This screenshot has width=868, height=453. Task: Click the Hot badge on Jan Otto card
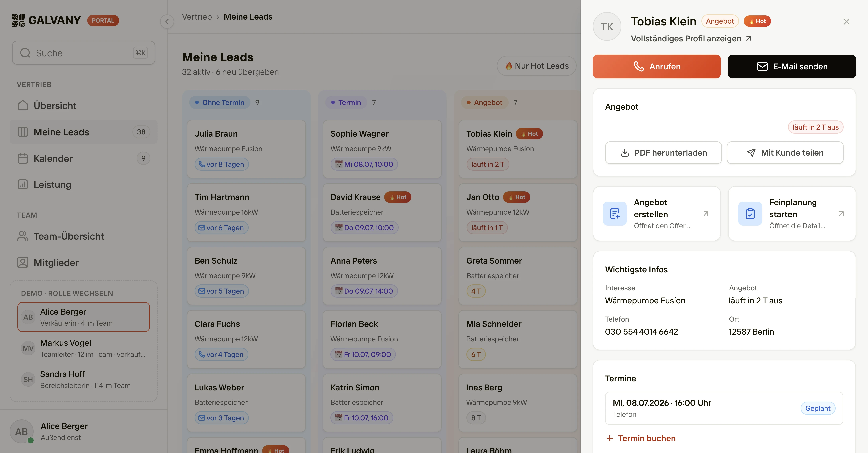pos(517,197)
